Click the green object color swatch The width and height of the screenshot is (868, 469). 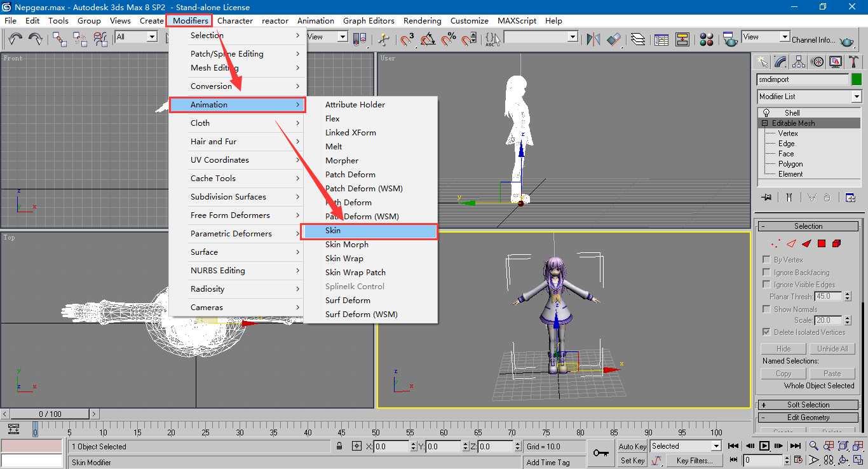pyautogui.click(x=857, y=79)
